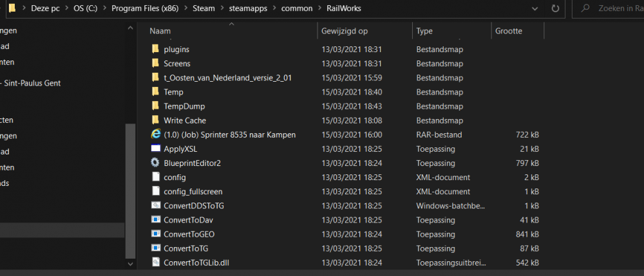Image resolution: width=644 pixels, height=276 pixels.
Task: Open the address bar history dropdown
Action: point(534,10)
